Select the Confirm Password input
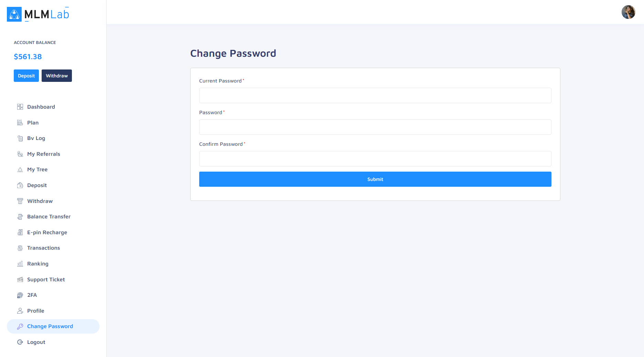 tap(375, 159)
